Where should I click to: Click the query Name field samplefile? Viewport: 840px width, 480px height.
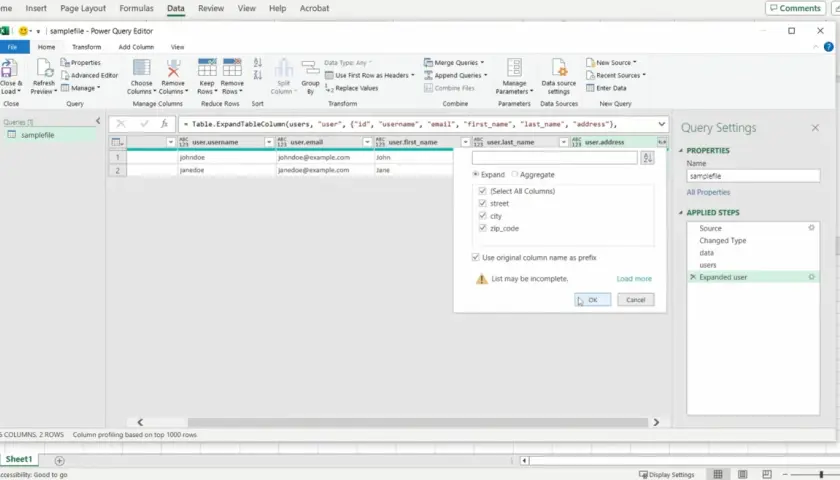tap(753, 176)
